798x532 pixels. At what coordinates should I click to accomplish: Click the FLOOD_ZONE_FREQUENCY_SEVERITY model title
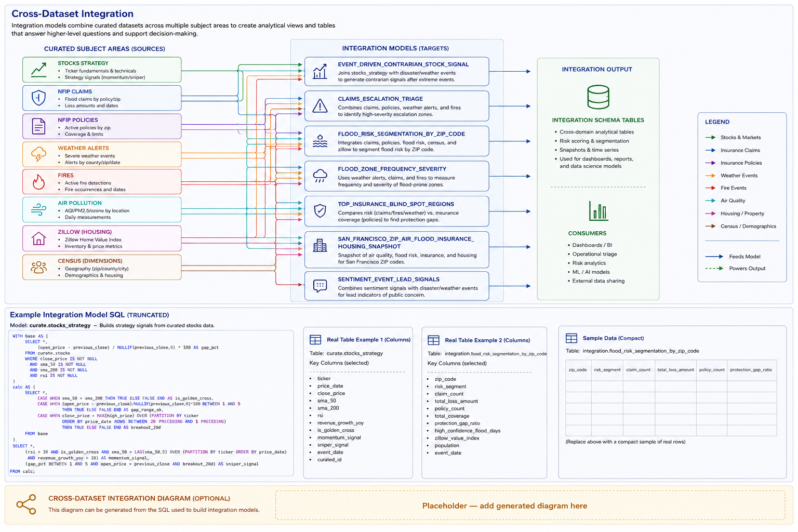(x=392, y=169)
